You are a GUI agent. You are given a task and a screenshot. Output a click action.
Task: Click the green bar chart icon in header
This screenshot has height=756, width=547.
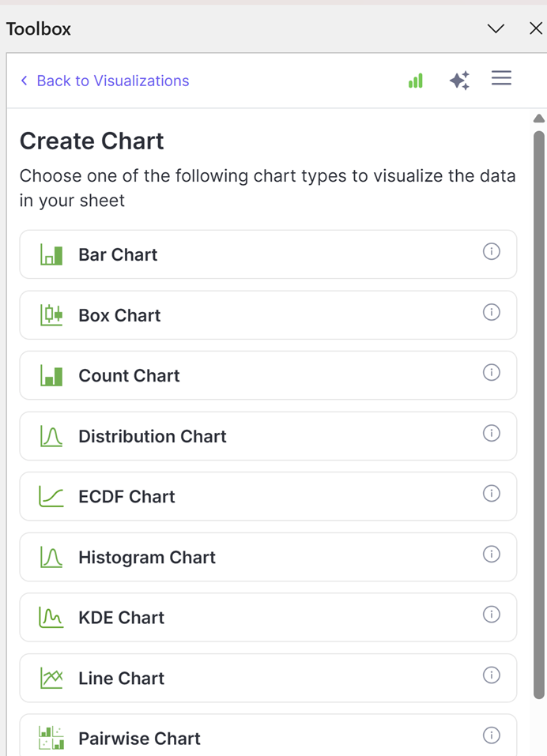coord(415,81)
